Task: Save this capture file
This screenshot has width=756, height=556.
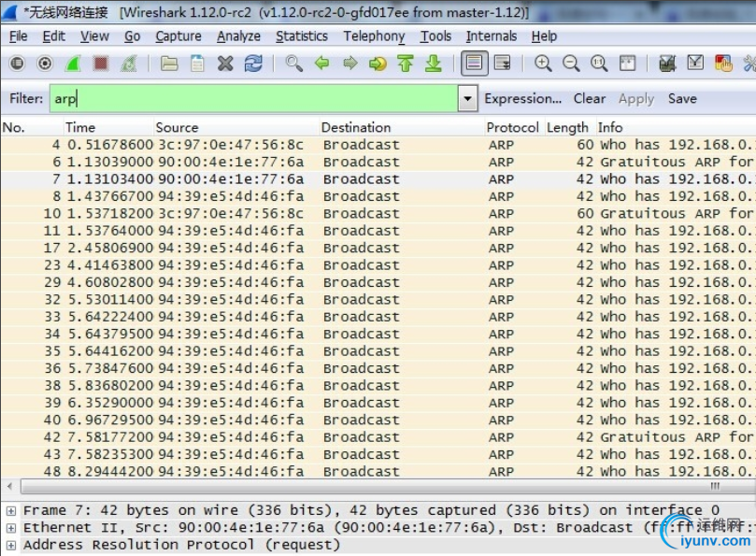Action: coord(197,64)
